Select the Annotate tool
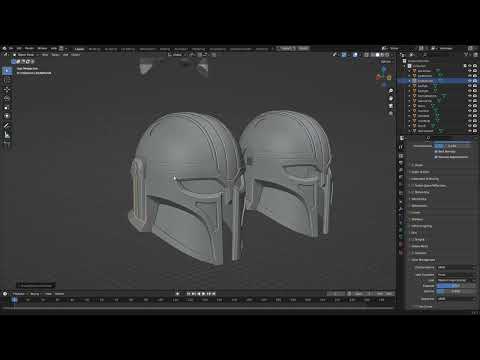 (x=7, y=126)
